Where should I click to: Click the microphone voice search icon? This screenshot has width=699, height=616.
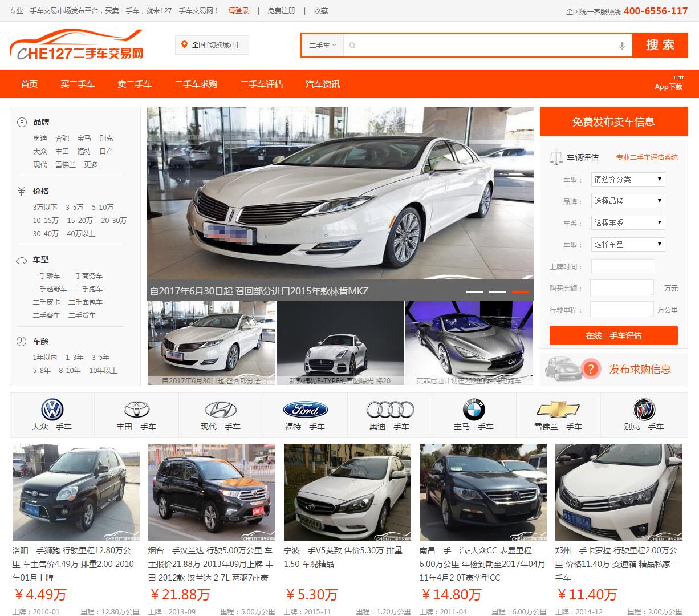622,46
